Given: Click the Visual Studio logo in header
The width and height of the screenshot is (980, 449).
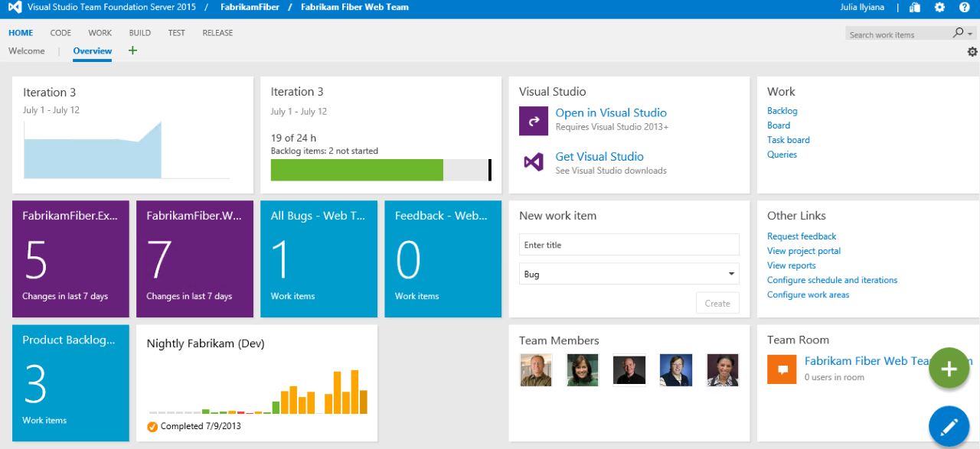Looking at the screenshot, I should [x=14, y=8].
